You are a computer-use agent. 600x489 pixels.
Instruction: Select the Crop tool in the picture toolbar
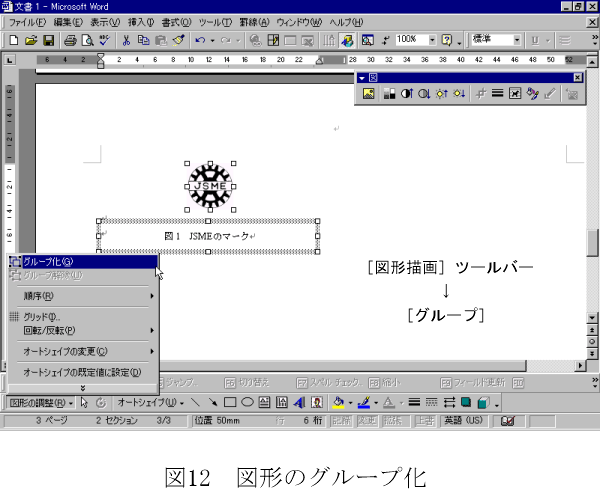(x=480, y=93)
